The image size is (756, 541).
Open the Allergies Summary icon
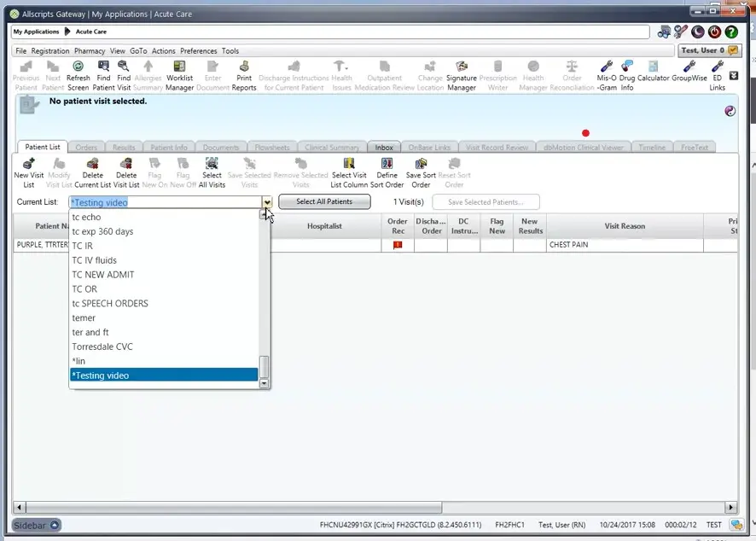(x=146, y=73)
